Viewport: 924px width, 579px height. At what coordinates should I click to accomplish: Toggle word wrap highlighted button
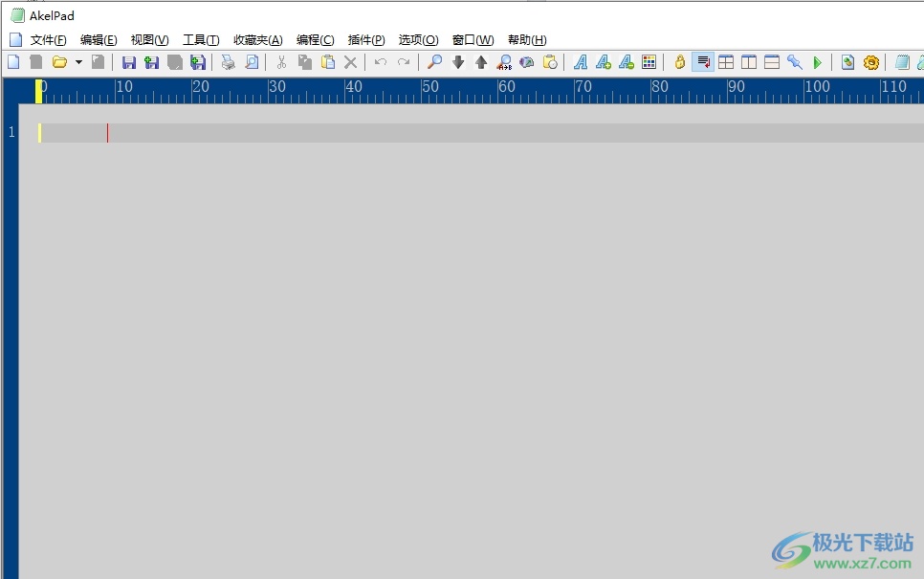click(703, 62)
